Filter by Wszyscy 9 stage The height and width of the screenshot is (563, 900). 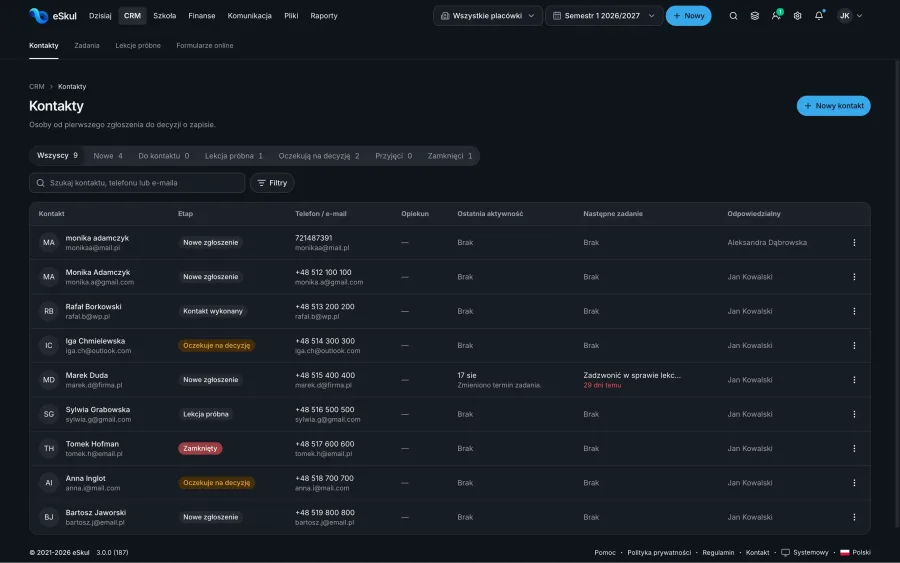point(57,156)
